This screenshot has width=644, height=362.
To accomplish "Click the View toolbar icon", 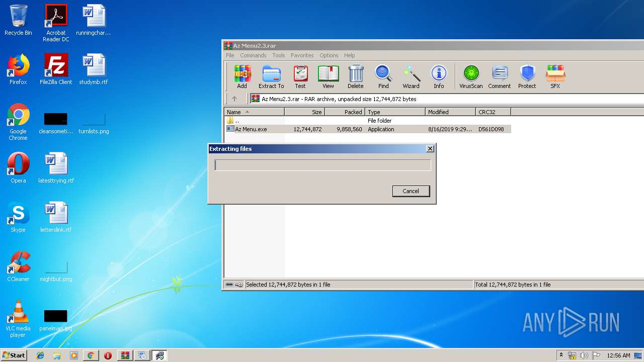I will point(328,77).
